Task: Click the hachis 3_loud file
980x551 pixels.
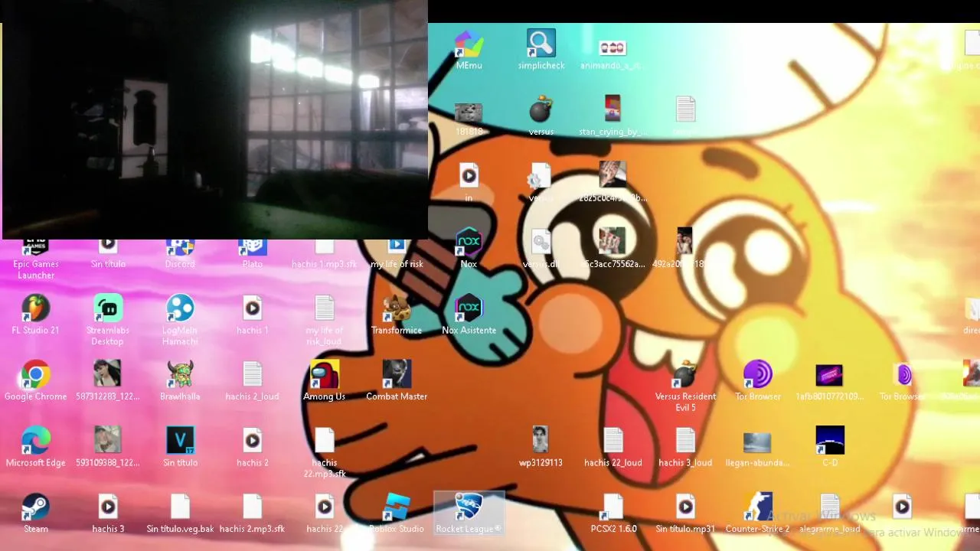Action: pyautogui.click(x=685, y=448)
